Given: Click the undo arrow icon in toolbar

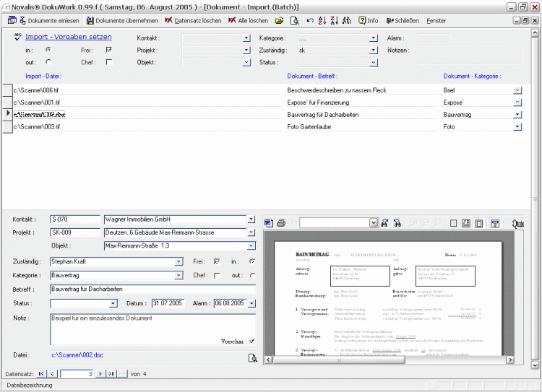Looking at the screenshot, I should [x=310, y=21].
